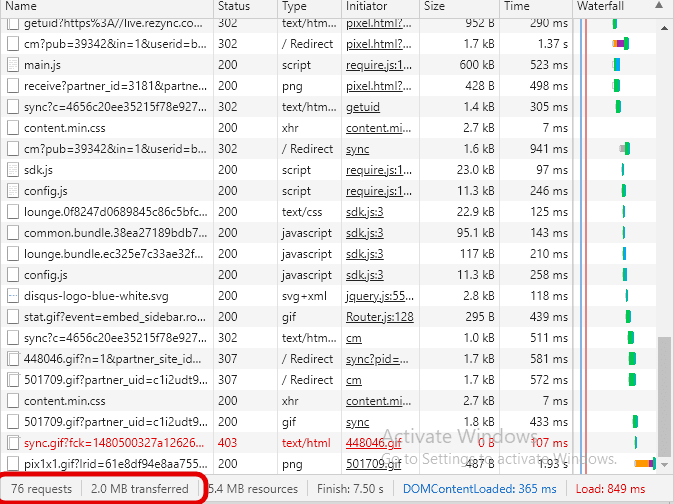This screenshot has width=674, height=504.
Task: Click the icon beside stat.gif?event=embed_sidebar request
Action: [13, 317]
